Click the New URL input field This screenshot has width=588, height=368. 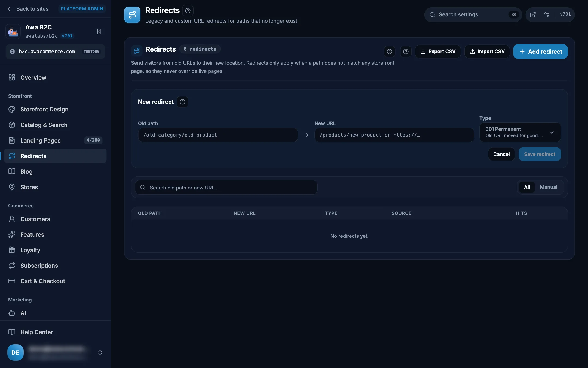394,135
